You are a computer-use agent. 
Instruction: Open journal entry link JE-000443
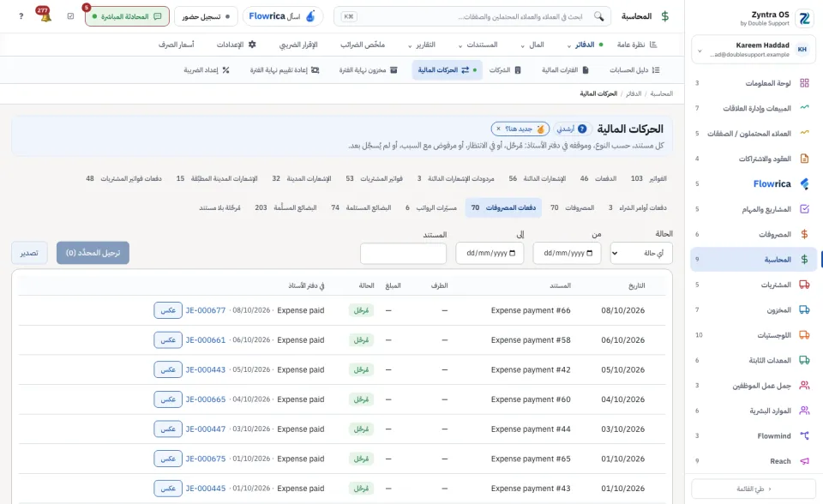[x=205, y=369]
